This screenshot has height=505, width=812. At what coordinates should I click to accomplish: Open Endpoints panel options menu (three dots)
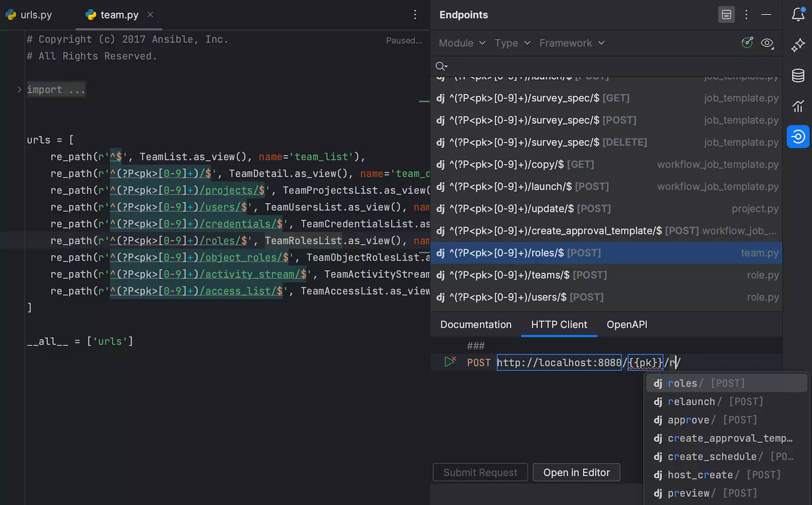[746, 15]
